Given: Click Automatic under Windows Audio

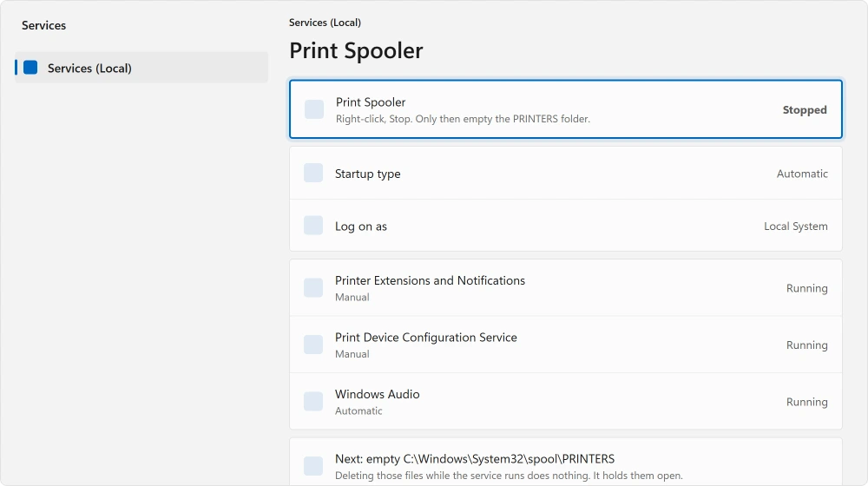Looking at the screenshot, I should pyautogui.click(x=358, y=410).
